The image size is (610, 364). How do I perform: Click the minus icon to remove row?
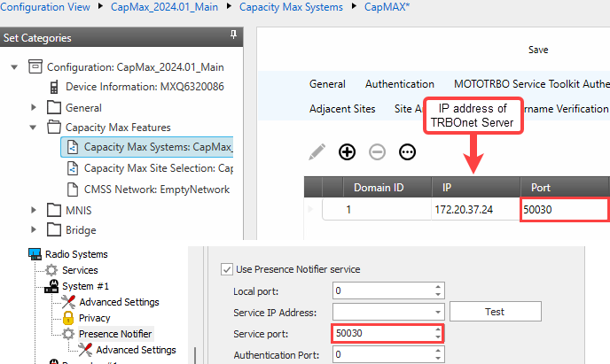378,151
